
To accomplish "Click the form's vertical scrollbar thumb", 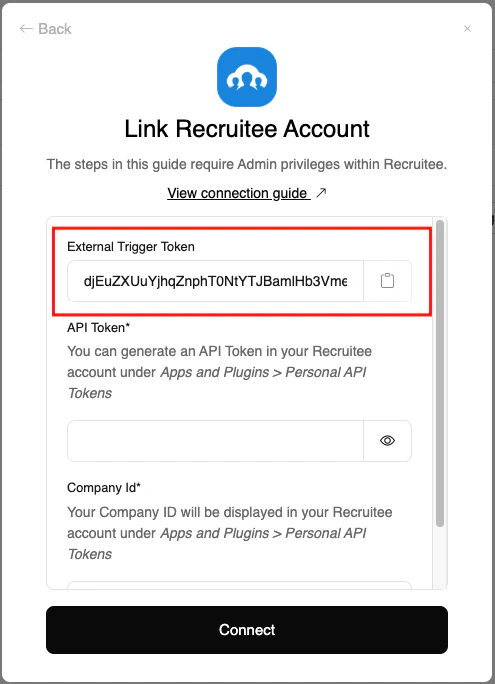I will 440,373.
